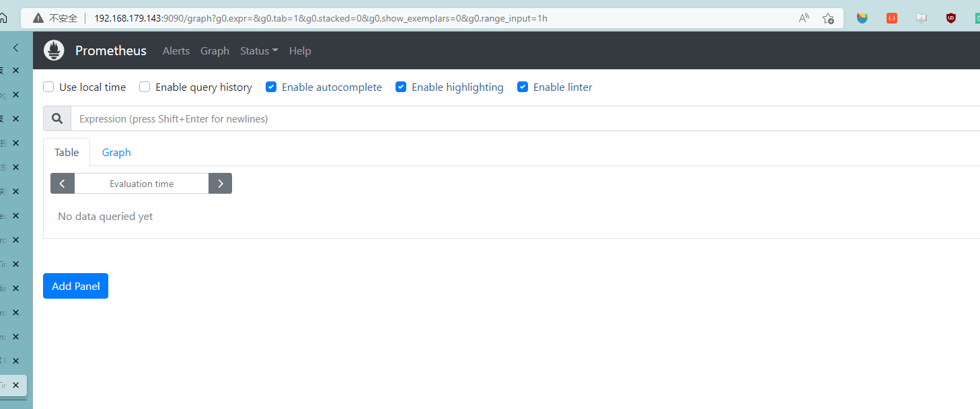The height and width of the screenshot is (409, 980).
Task: Disable the Enable autocomplete checkbox
Action: (x=271, y=87)
